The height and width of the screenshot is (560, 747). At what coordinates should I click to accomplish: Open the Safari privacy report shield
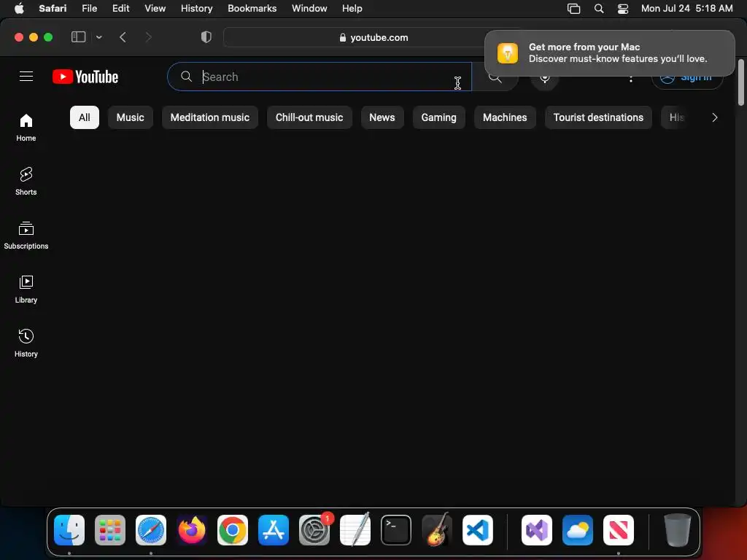[206, 37]
